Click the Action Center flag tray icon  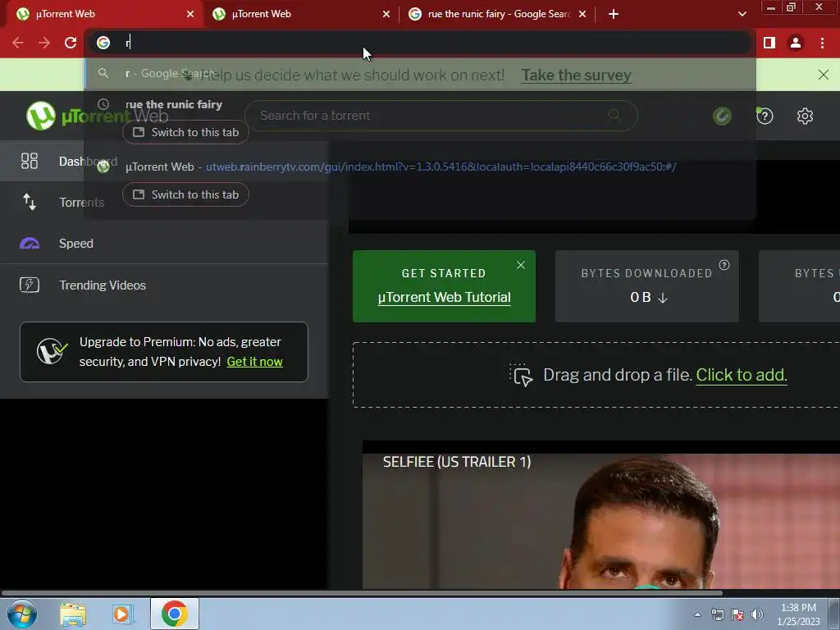[737, 614]
